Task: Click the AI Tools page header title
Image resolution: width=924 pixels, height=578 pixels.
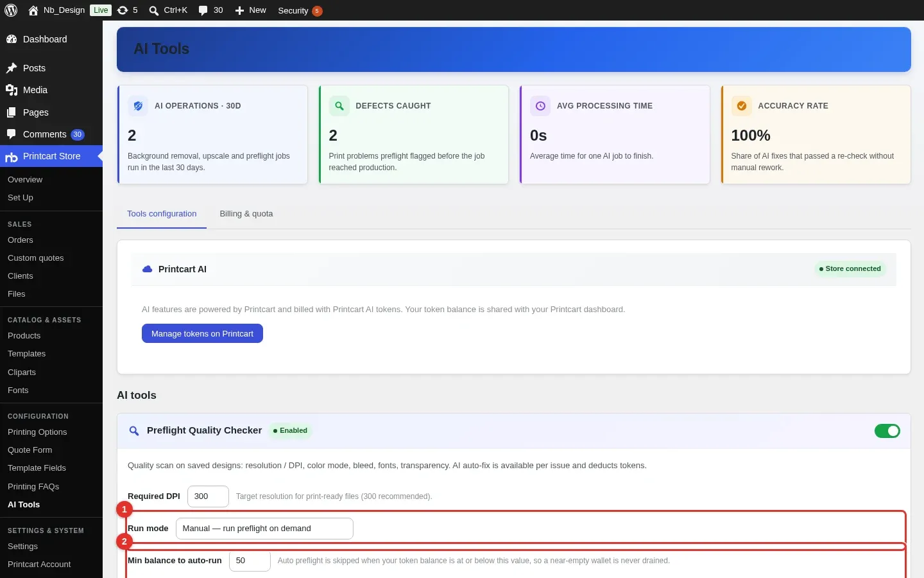Action: click(x=162, y=49)
